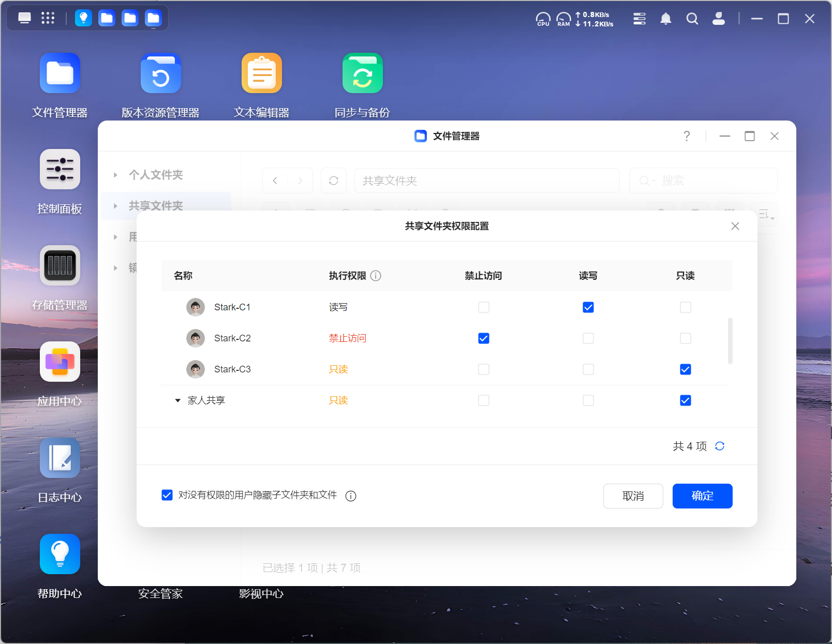Collapse the 家人共享 group row
Screen dimensions: 832x644
point(177,400)
